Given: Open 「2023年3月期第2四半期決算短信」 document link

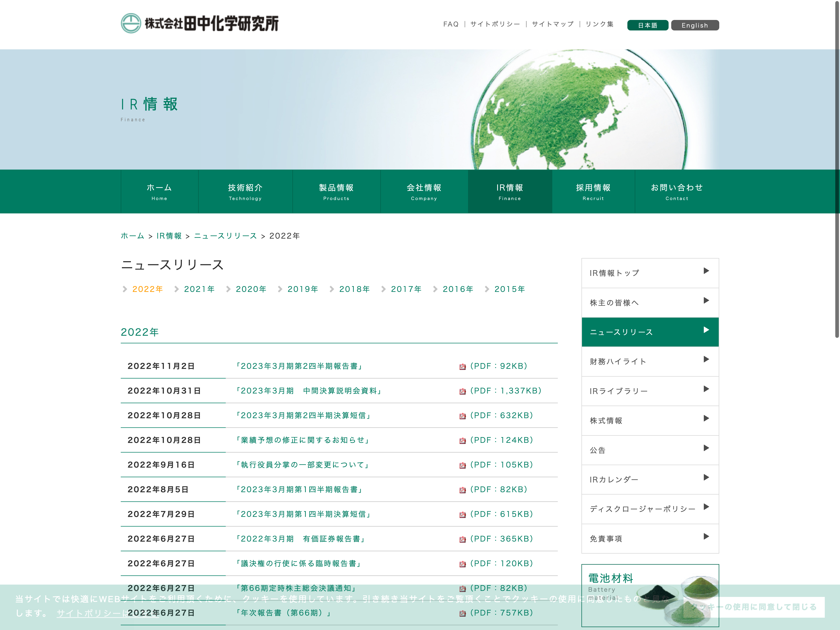Looking at the screenshot, I should click(303, 416).
